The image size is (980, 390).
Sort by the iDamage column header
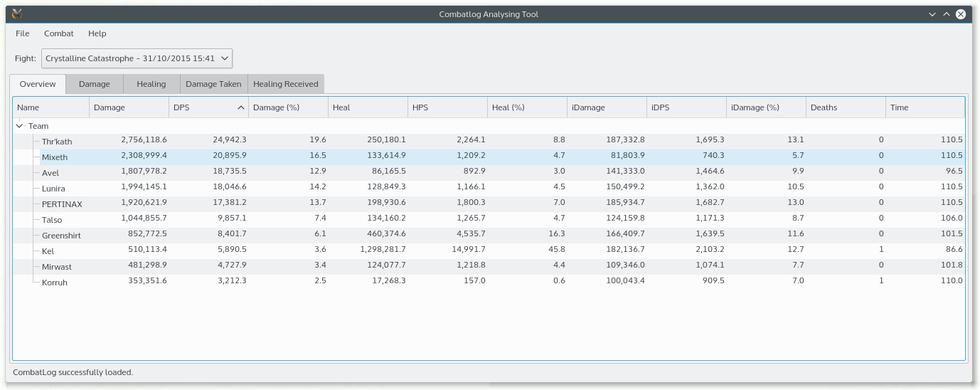coord(607,107)
